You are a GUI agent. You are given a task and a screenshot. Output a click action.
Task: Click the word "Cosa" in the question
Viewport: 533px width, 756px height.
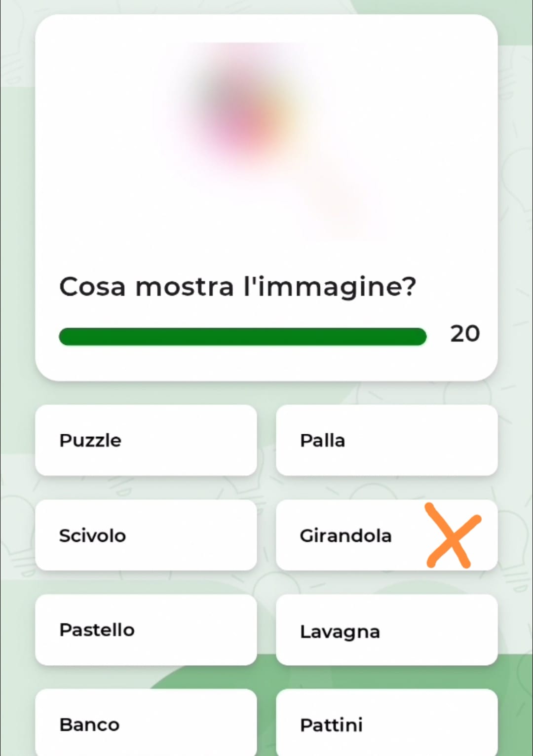[x=92, y=287]
